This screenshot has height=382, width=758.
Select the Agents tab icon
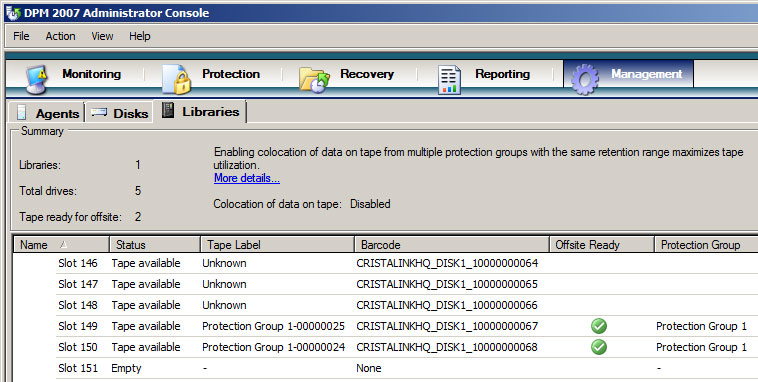(x=22, y=112)
